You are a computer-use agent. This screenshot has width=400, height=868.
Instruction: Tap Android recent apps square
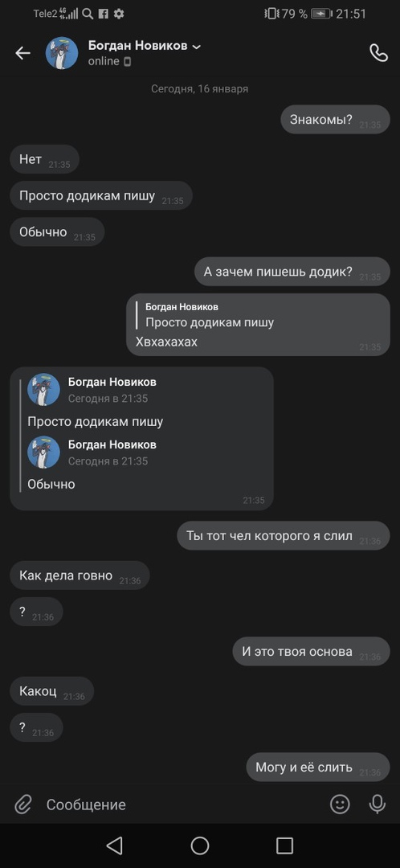284,845
